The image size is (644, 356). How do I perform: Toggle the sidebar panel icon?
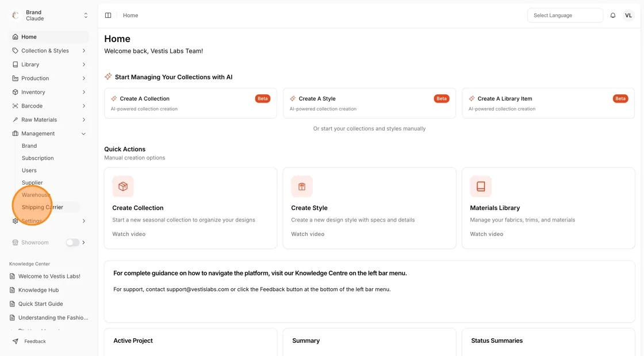pyautogui.click(x=108, y=15)
